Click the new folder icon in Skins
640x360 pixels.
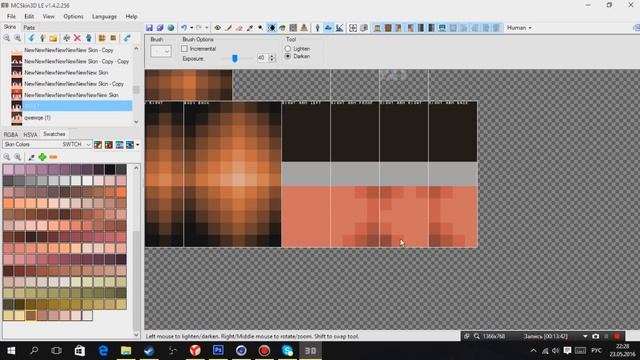tap(53, 38)
